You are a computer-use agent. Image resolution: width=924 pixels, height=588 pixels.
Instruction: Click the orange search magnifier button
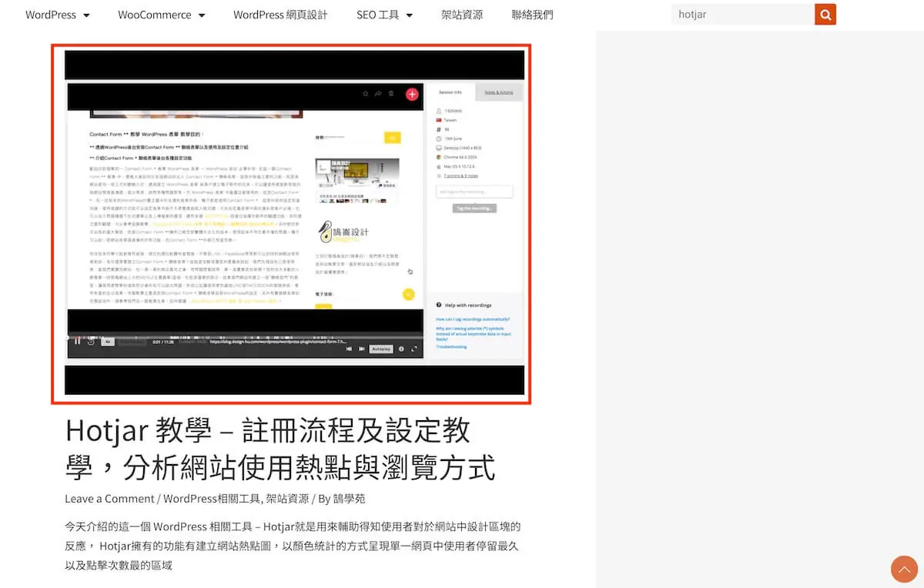click(x=825, y=15)
